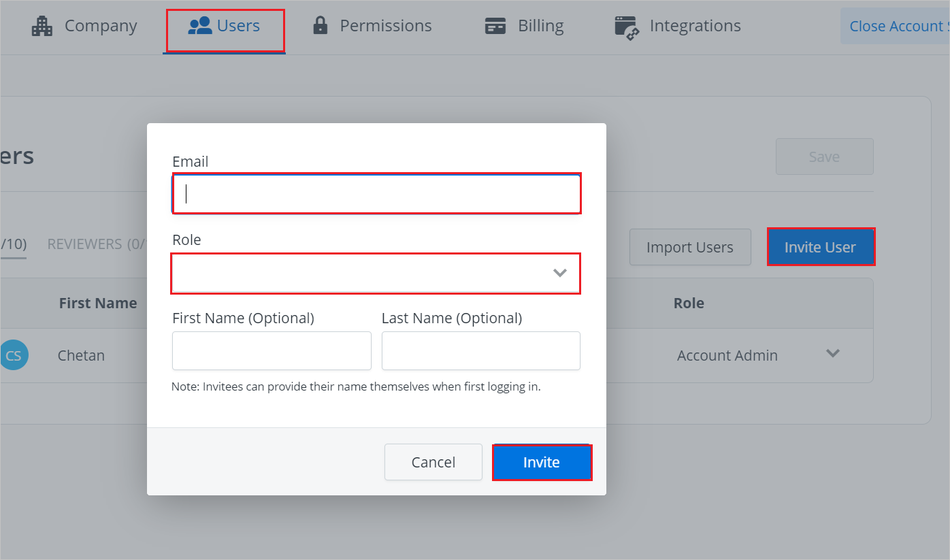Switch to the Permissions tab
This screenshot has width=950, height=560.
click(385, 26)
